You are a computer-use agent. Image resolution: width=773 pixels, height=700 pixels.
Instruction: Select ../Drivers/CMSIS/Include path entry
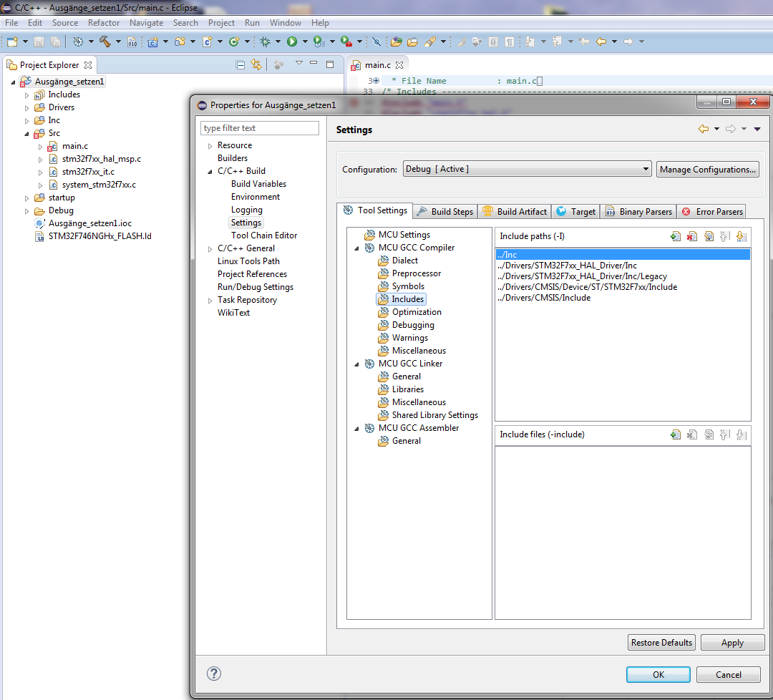[x=544, y=298]
